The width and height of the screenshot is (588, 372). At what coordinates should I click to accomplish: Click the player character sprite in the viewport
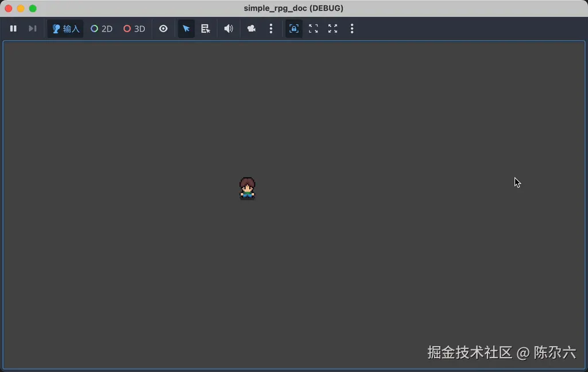point(247,189)
